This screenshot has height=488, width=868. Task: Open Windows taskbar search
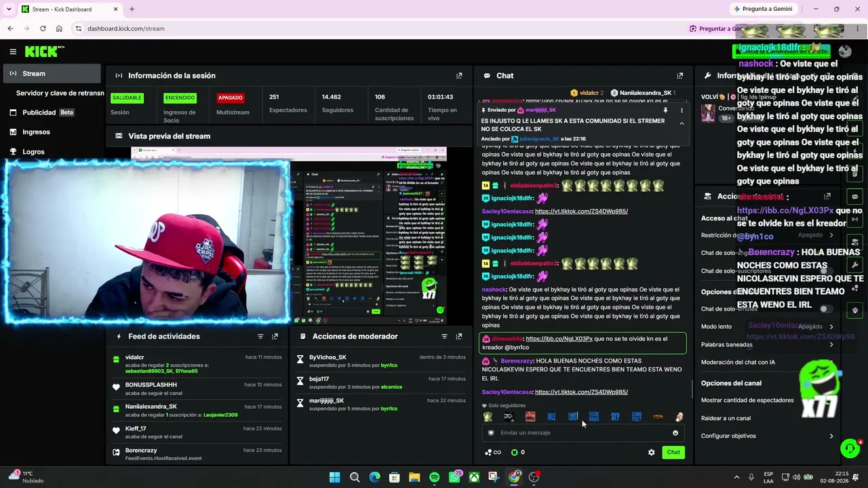pyautogui.click(x=355, y=477)
